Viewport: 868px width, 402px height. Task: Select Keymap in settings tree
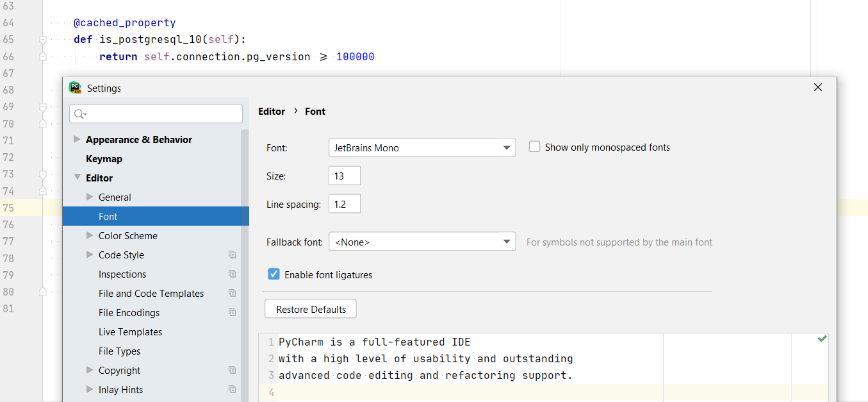[104, 158]
